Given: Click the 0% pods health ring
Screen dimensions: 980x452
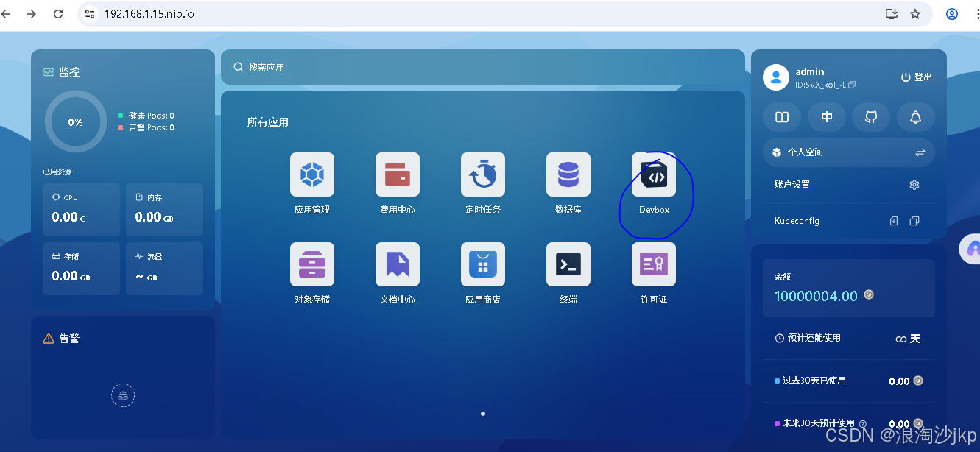Looking at the screenshot, I should pyautogui.click(x=75, y=122).
